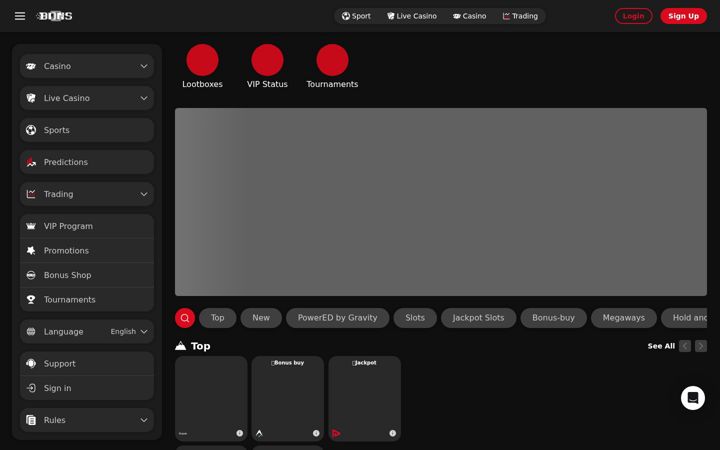Expand the Live Casino sidebar section
Screen dimensions: 720x450
(x=87, y=98)
